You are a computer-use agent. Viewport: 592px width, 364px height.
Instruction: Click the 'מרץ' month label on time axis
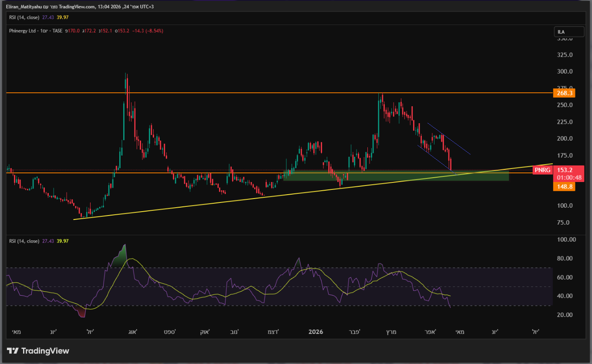389,332
